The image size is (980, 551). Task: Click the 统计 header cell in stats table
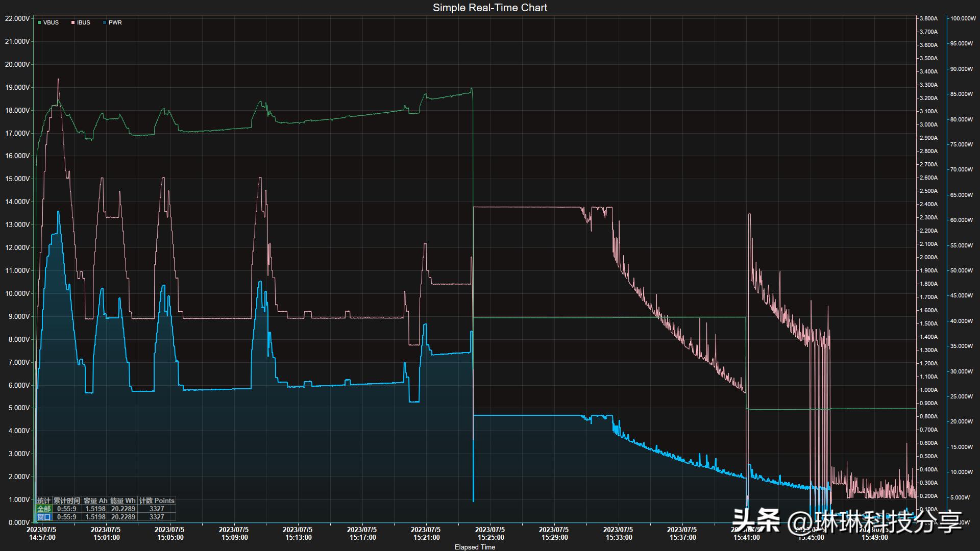point(44,500)
